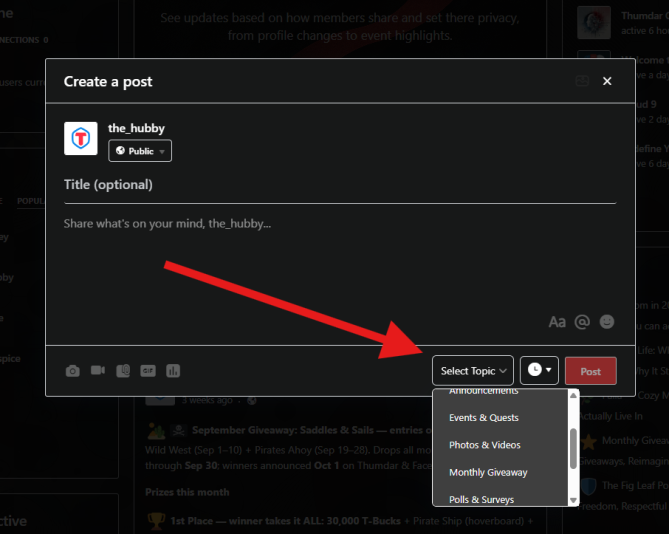
Task: Click the GIF icon in post toolbar
Action: coord(148,371)
